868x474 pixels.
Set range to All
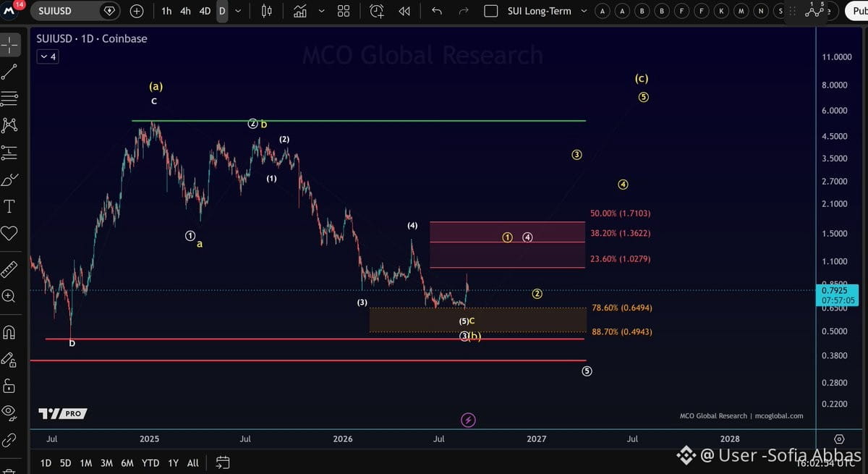pos(193,462)
